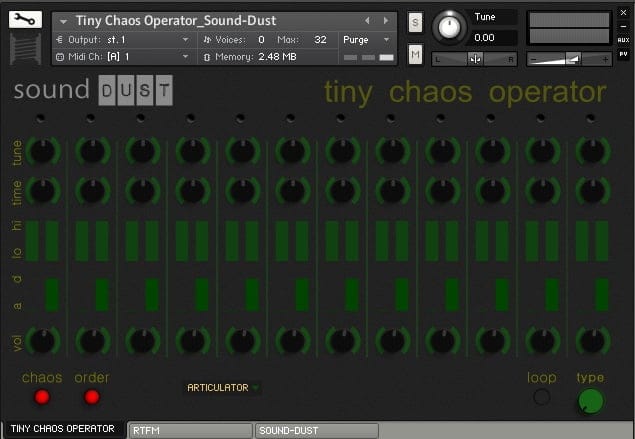Screen dimensions: 635x439
Task: Click the first channel tune knob
Action: coord(43,151)
